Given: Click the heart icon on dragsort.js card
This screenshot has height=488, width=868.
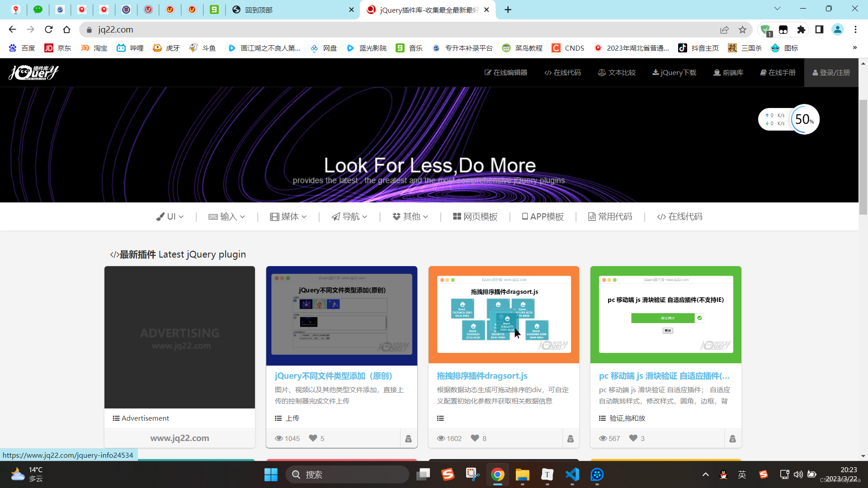Looking at the screenshot, I should pyautogui.click(x=475, y=438).
